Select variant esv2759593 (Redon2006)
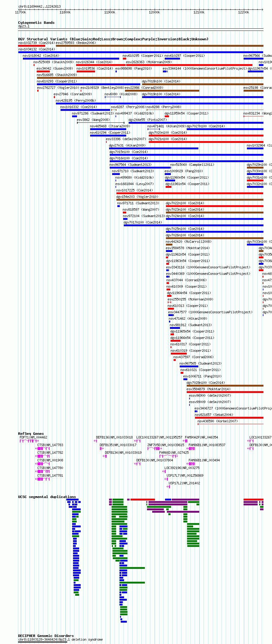The width and height of the screenshot is (272, 644). pyautogui.click(x=76, y=43)
